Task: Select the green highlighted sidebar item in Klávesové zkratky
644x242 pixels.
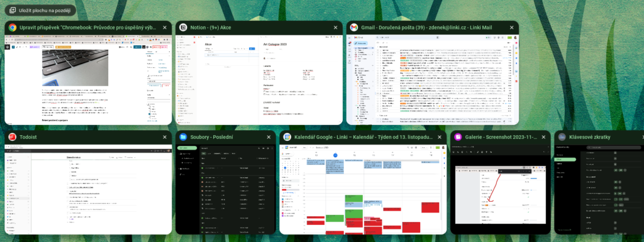Action: [x=565, y=159]
